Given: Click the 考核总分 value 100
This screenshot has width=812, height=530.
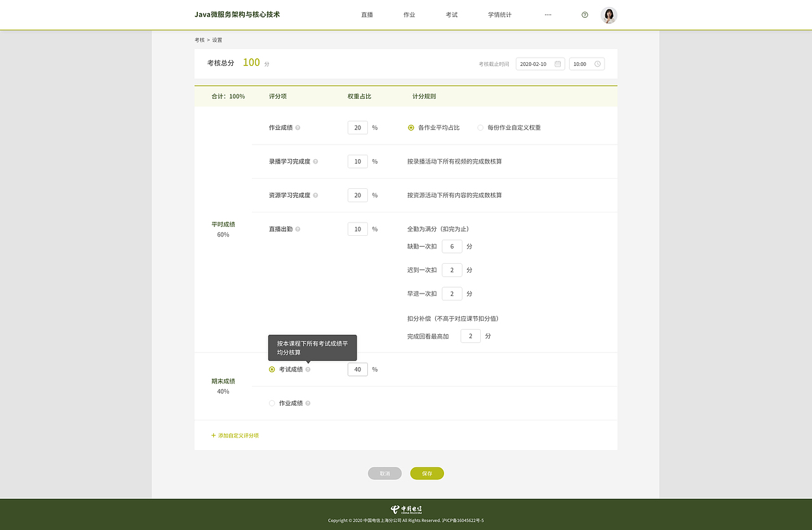Looking at the screenshot, I should 251,62.
